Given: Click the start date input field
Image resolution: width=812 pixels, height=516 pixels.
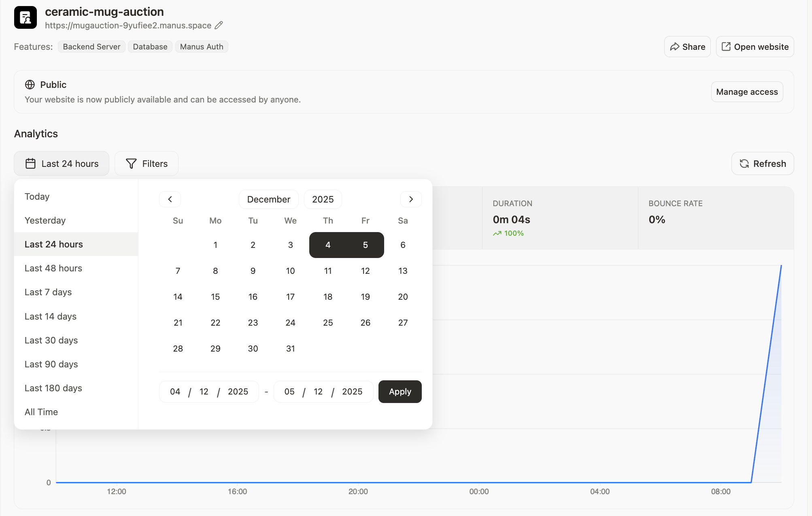Looking at the screenshot, I should (208, 391).
